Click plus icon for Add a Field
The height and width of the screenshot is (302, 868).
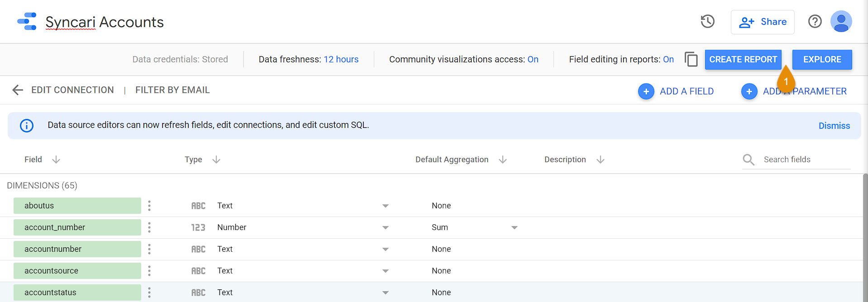[646, 91]
